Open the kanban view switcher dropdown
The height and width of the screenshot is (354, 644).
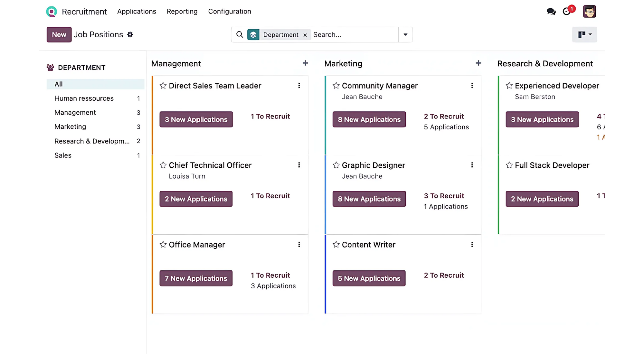584,34
